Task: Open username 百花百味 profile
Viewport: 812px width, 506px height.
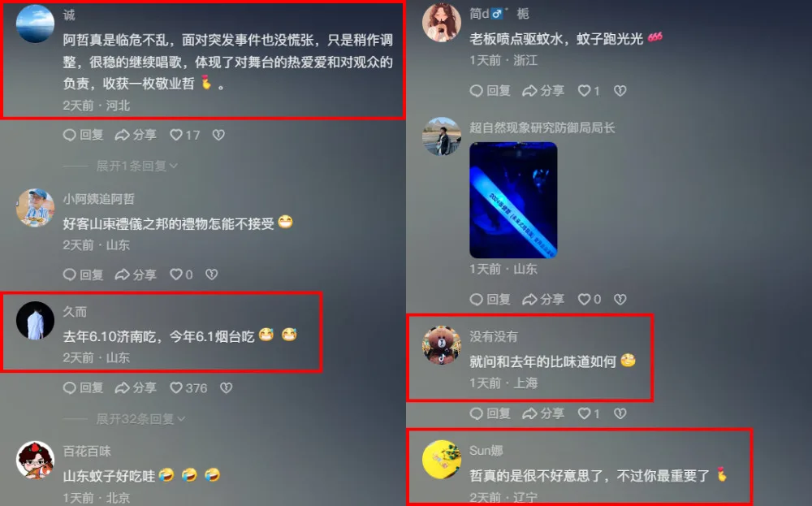Action: click(87, 451)
